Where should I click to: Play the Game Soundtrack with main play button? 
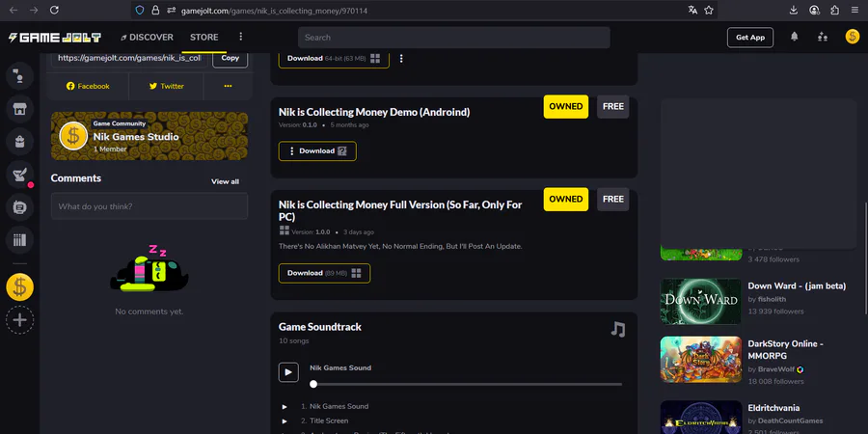[288, 372]
